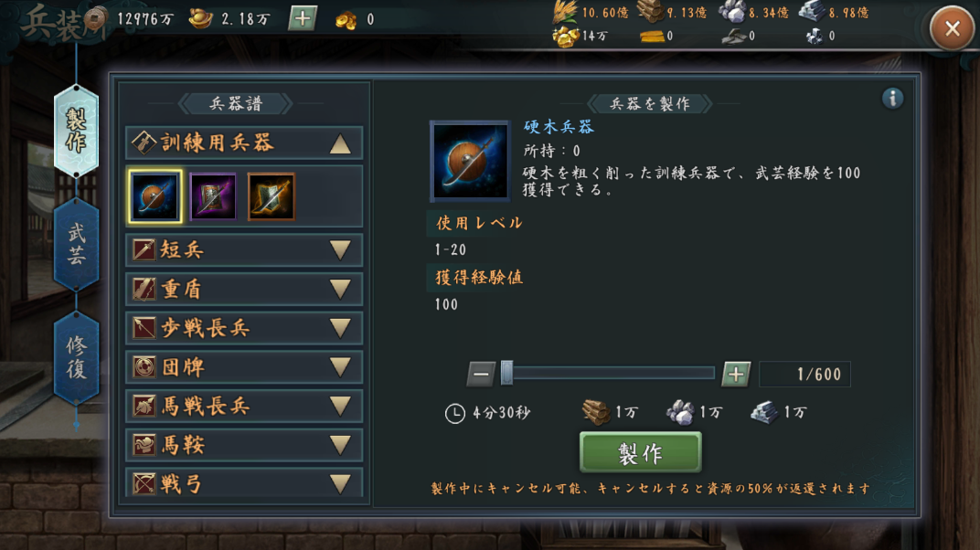
Task: Click the crafting quantity slider track
Action: pos(608,374)
